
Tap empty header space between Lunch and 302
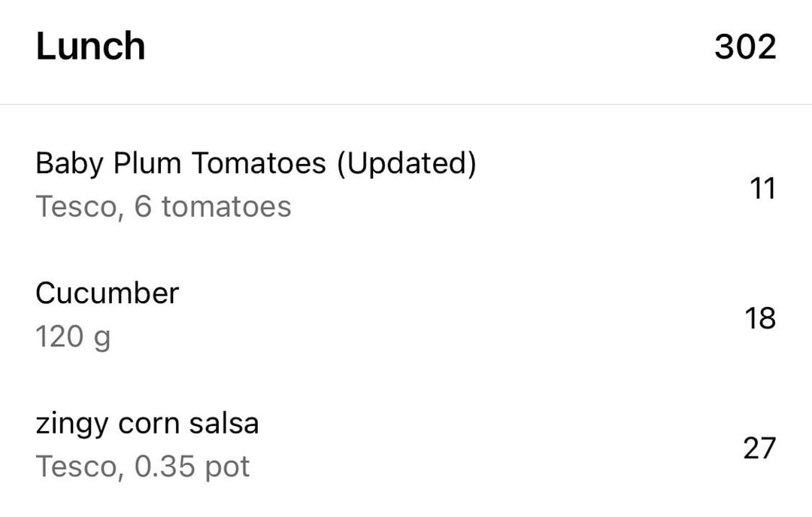click(430, 46)
